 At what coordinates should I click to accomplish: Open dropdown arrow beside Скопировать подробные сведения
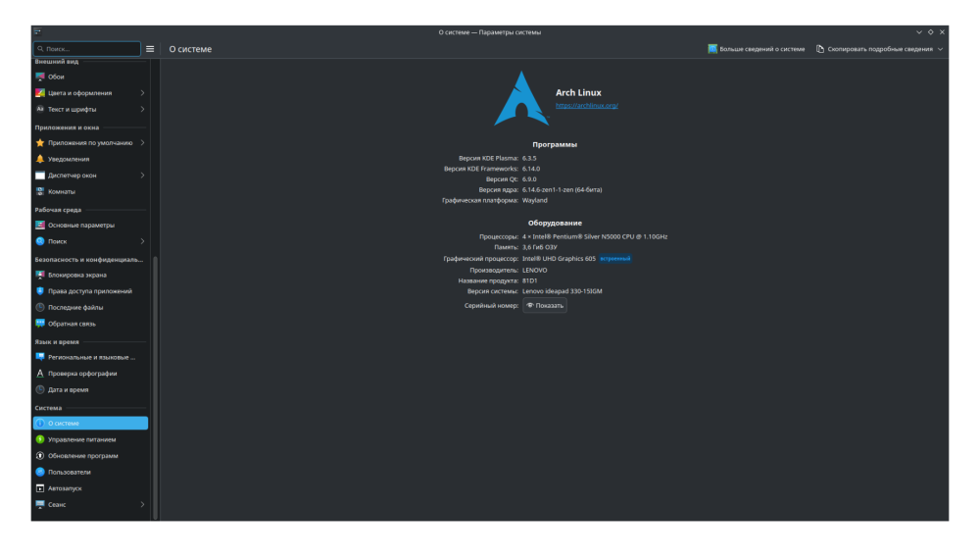pyautogui.click(x=940, y=49)
